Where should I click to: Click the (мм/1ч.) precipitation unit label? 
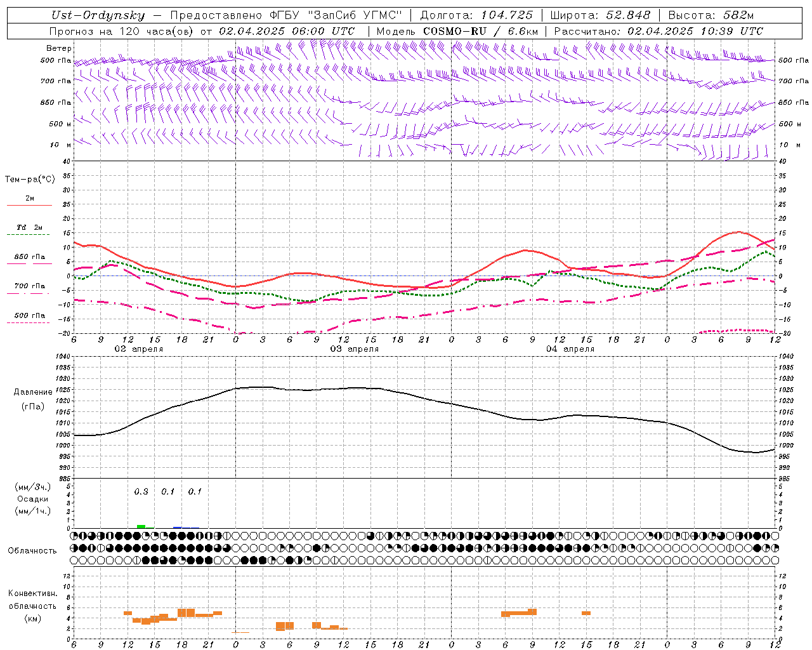pyautogui.click(x=32, y=511)
